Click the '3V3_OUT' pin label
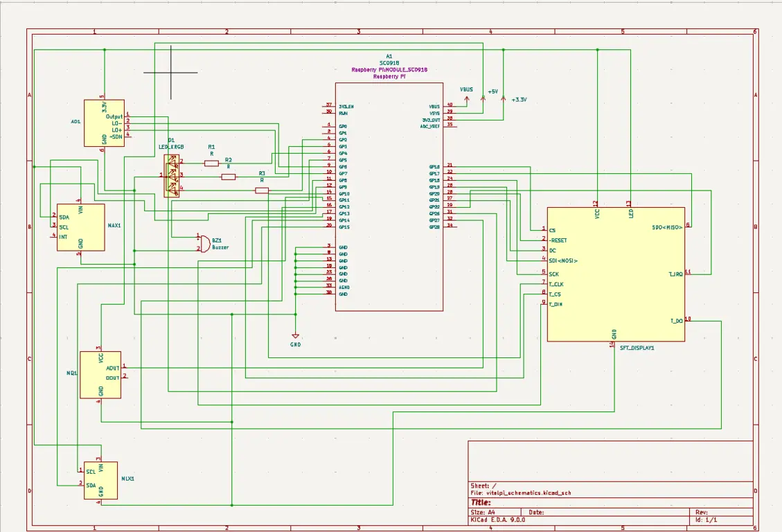Image resolution: width=782 pixels, height=532 pixels. click(431, 120)
